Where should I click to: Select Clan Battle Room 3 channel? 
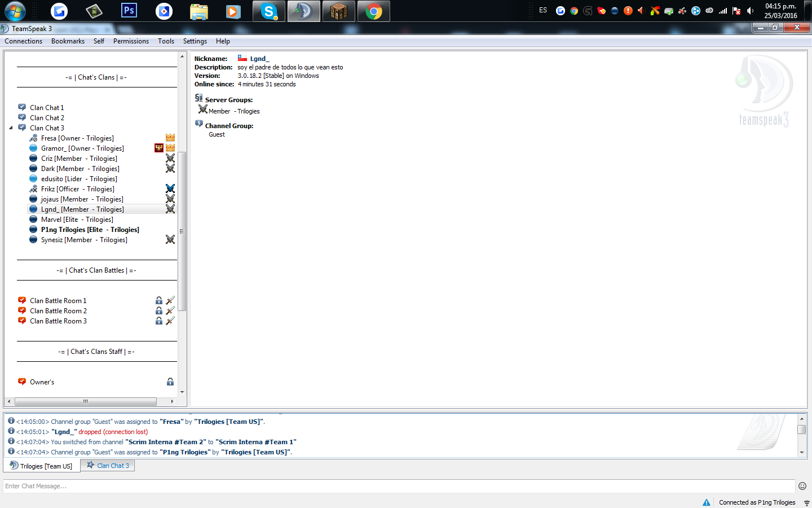58,321
